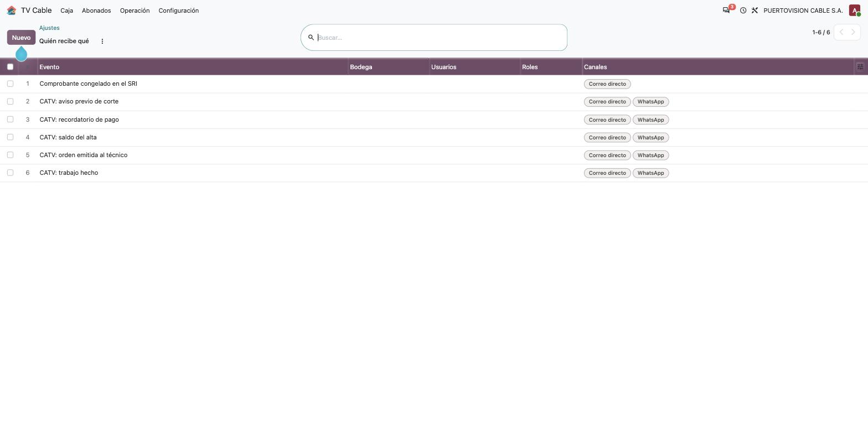Image resolution: width=868 pixels, height=426 pixels.
Task: Select the CATV: aviso previo de corte checkbox
Action: point(10,101)
